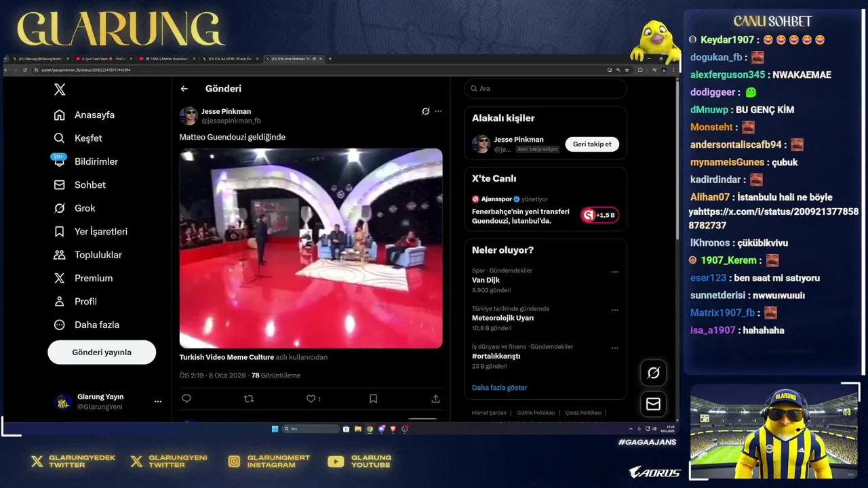Open the Keşfet explore page
Screen dimensions: 868x488
click(x=78, y=138)
